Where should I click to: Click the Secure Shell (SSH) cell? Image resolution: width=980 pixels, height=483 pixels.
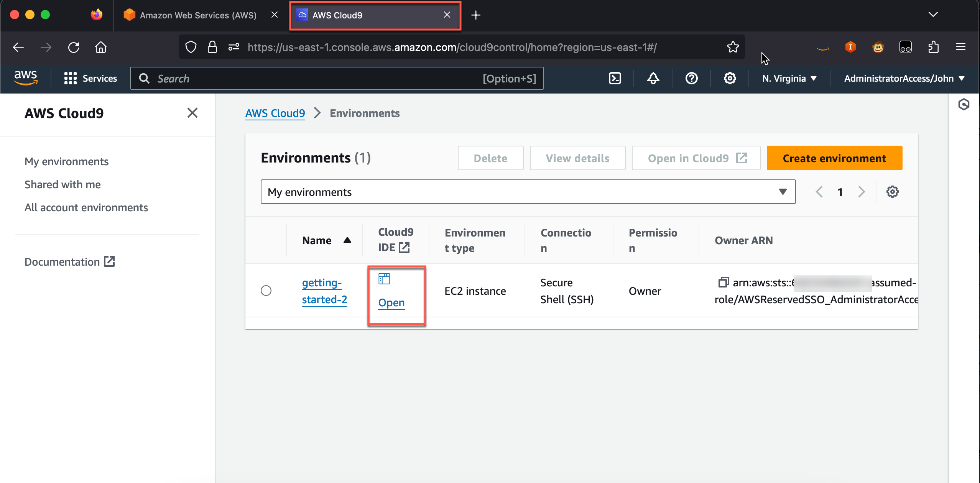click(x=567, y=291)
